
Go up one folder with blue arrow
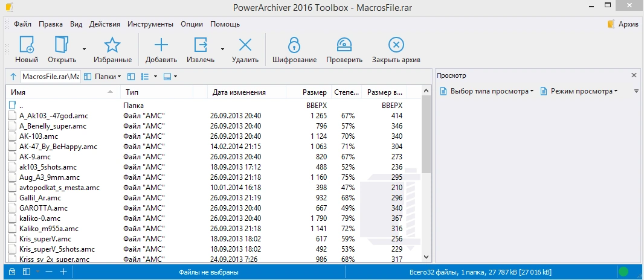point(13,76)
